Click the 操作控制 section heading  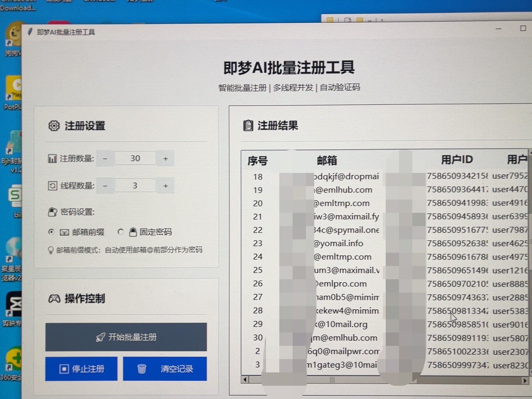[x=85, y=299]
